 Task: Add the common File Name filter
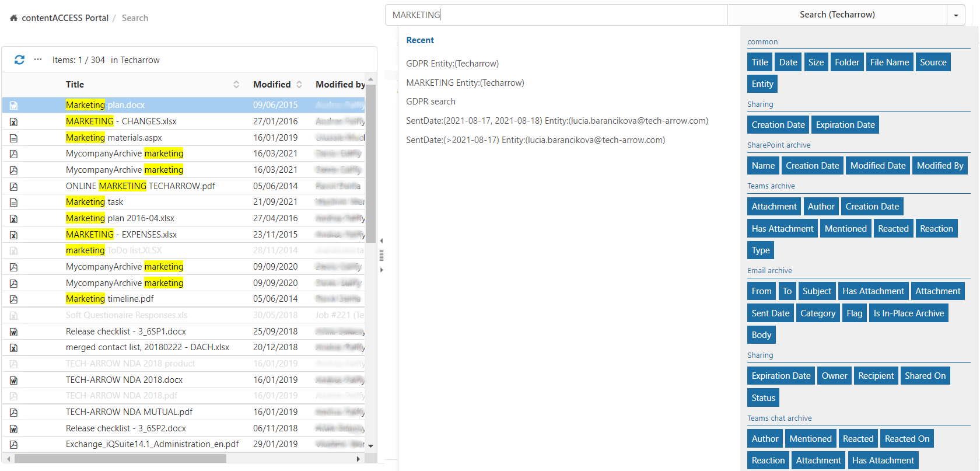pyautogui.click(x=889, y=62)
